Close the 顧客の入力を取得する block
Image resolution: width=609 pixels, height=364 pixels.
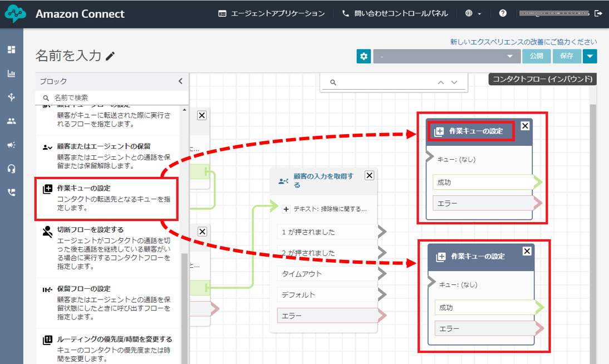click(x=370, y=175)
